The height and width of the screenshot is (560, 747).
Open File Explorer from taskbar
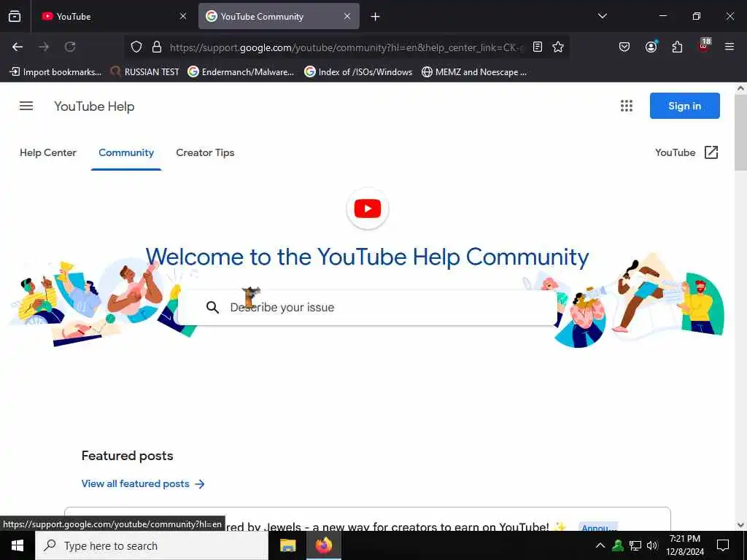287,545
